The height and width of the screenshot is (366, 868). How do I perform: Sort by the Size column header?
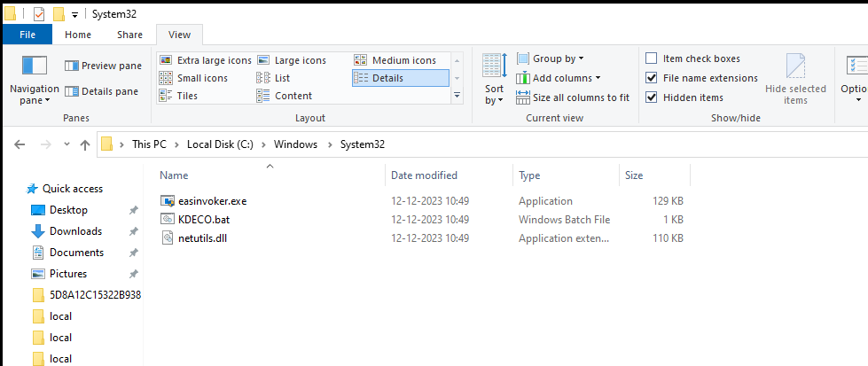click(x=655, y=175)
